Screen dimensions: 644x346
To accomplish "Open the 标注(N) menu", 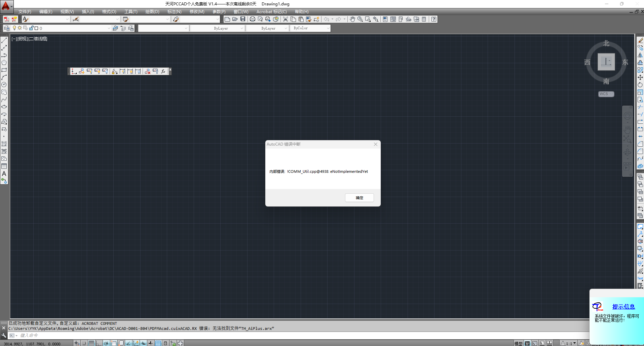I will (174, 12).
